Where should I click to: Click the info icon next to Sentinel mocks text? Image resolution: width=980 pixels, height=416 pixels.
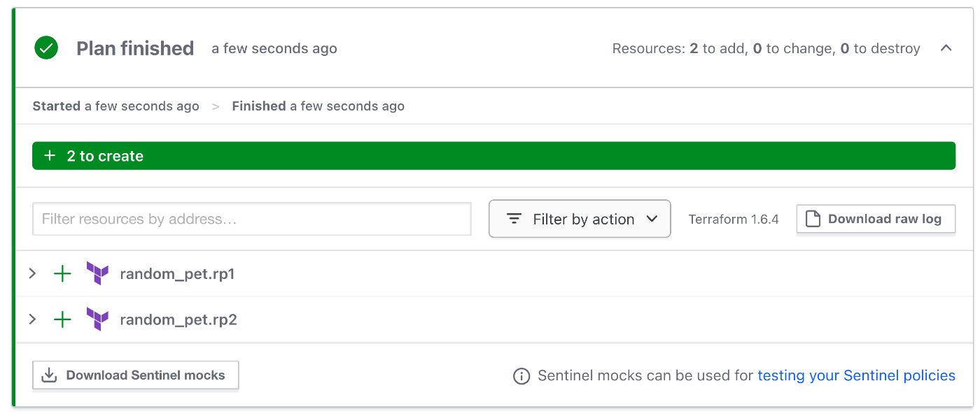521,376
